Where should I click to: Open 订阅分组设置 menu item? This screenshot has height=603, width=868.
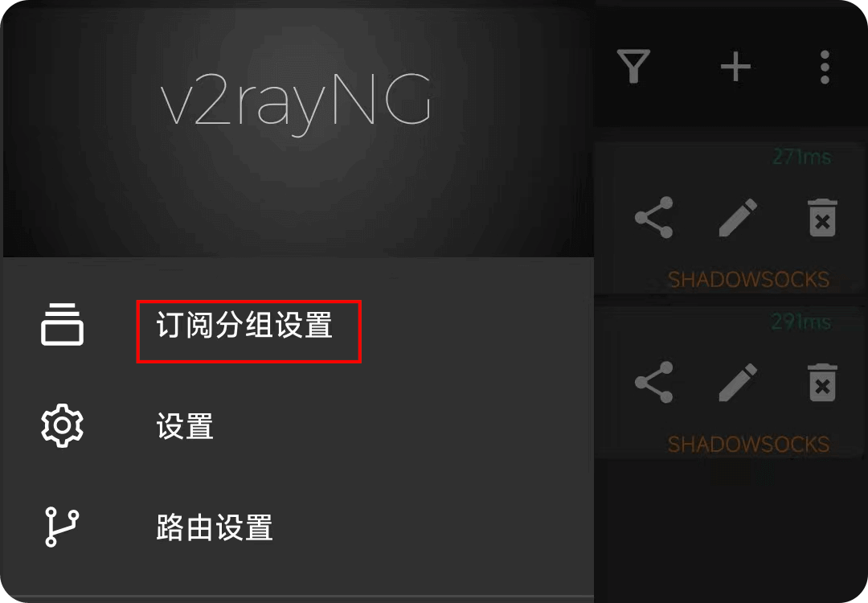(244, 325)
